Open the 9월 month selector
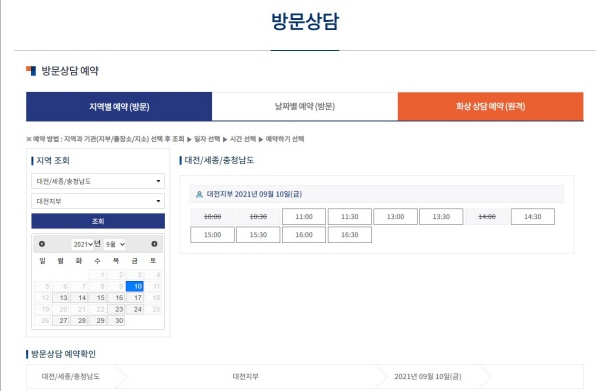The height and width of the screenshot is (391, 600). click(x=115, y=244)
